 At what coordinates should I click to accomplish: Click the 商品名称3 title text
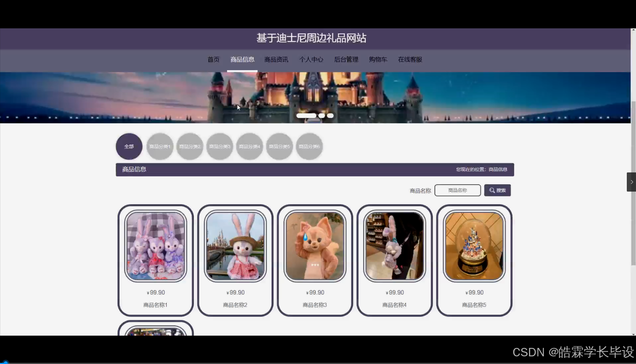coord(315,305)
